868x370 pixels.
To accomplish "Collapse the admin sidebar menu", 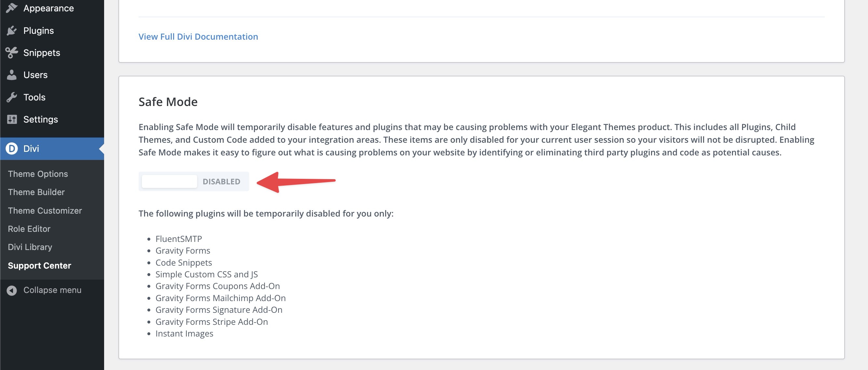I will (52, 290).
